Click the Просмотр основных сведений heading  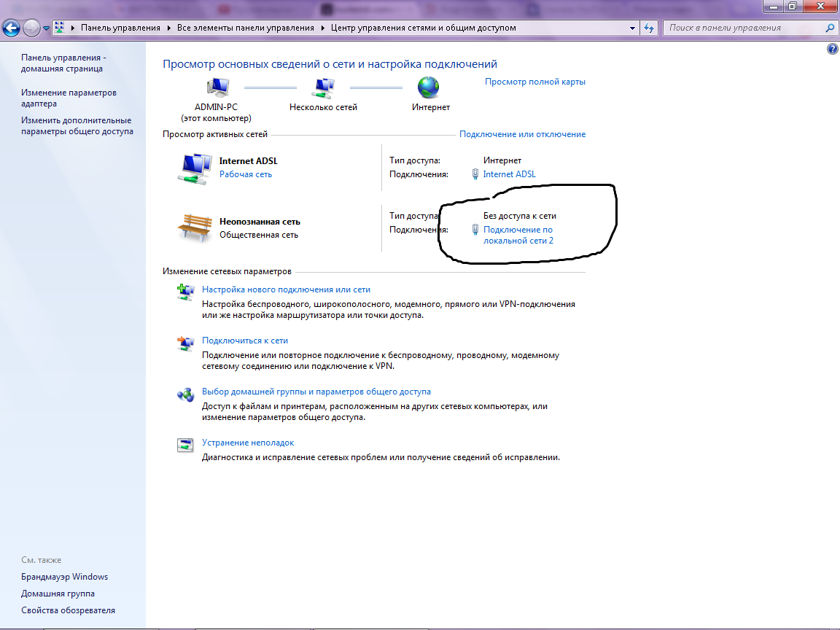pos(330,64)
